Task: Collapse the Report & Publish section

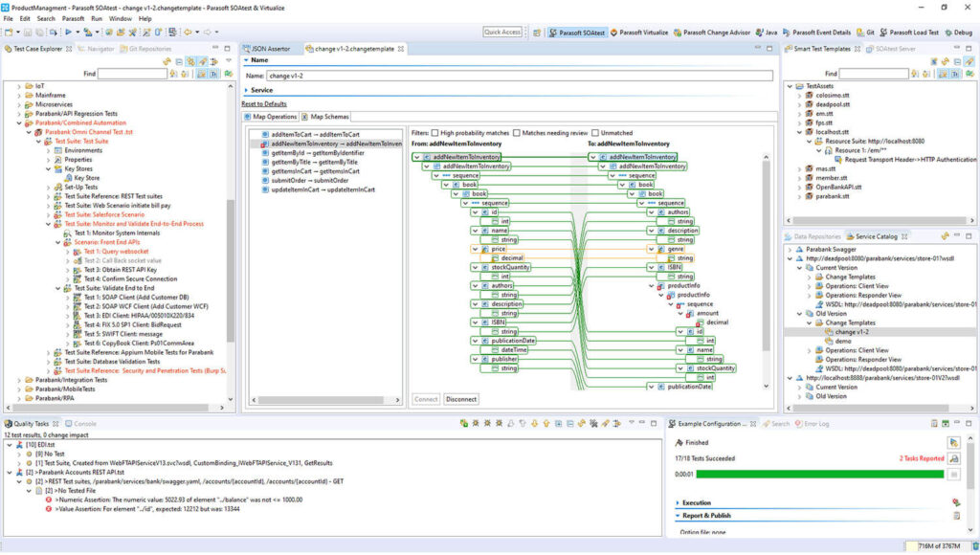Action: coord(678,517)
